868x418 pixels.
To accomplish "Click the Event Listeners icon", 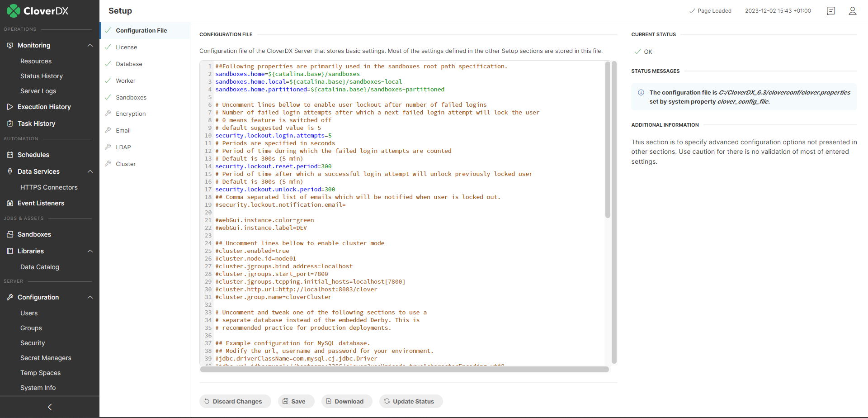I will (10, 203).
